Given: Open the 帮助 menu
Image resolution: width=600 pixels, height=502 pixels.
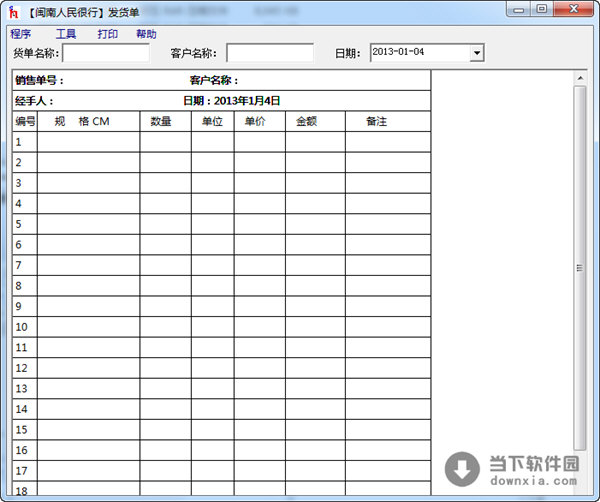Looking at the screenshot, I should coord(146,34).
